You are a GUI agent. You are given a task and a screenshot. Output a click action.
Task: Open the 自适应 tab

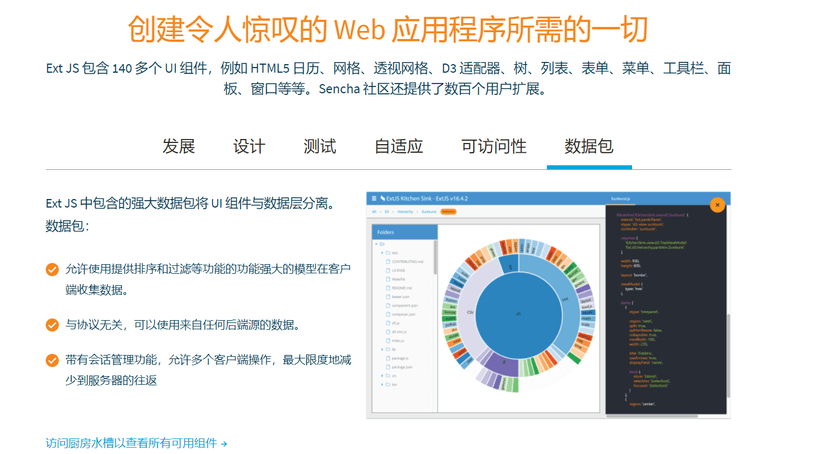(x=399, y=146)
